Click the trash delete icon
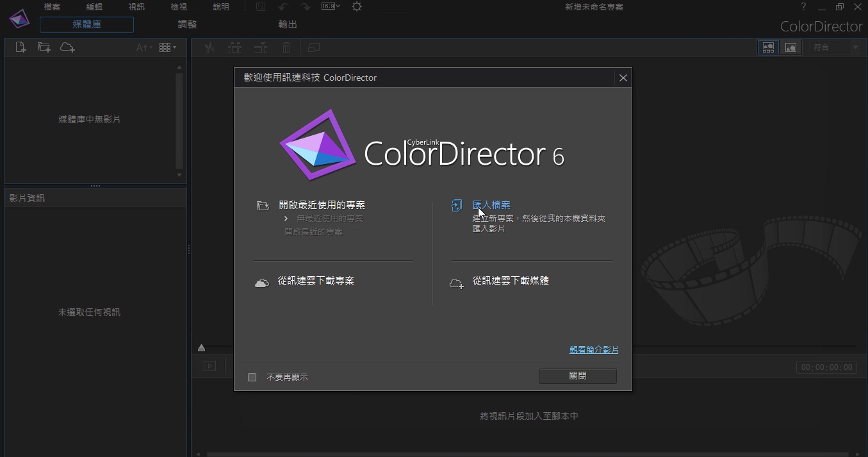This screenshot has height=457, width=868. click(x=287, y=47)
